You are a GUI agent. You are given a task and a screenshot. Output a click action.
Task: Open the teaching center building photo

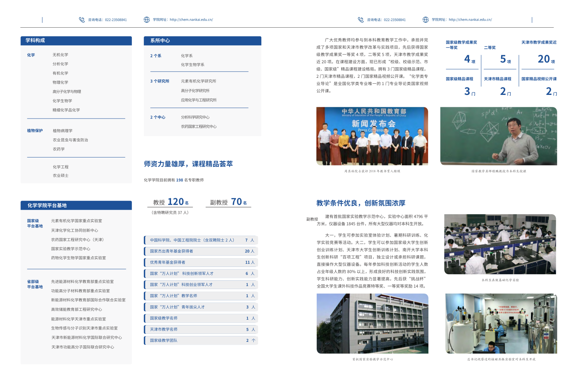372,323
